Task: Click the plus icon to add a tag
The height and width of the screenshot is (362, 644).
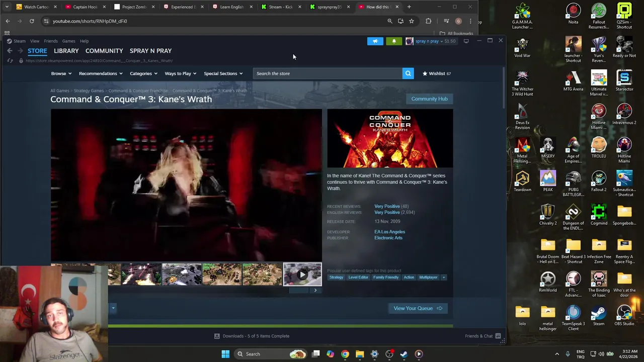Action: [x=444, y=278]
